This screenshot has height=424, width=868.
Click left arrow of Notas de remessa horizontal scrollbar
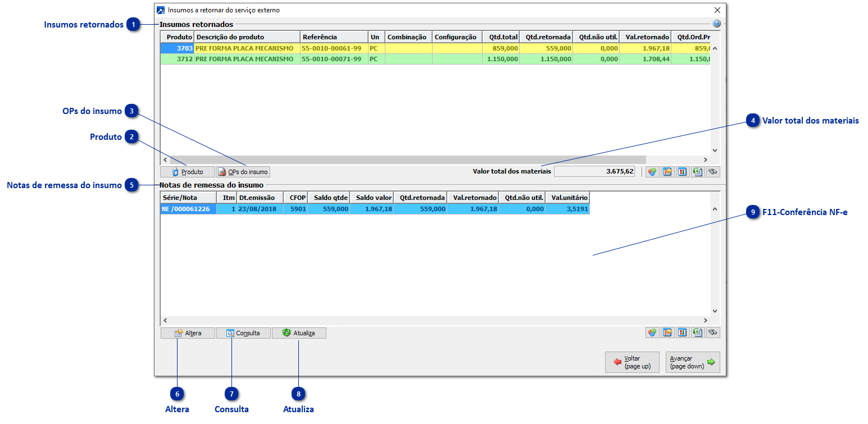(x=165, y=321)
